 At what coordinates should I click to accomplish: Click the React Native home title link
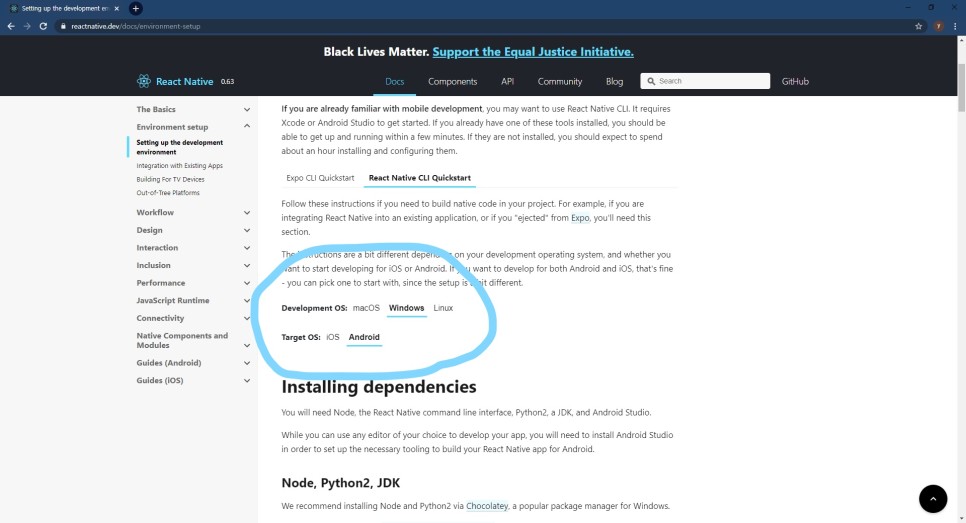coord(184,81)
